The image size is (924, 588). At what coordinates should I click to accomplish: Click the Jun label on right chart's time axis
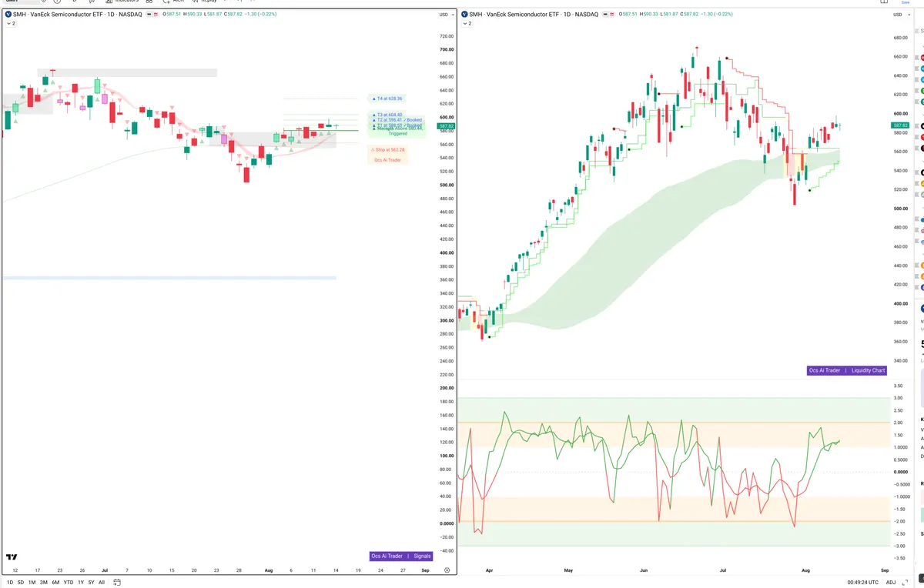click(644, 570)
